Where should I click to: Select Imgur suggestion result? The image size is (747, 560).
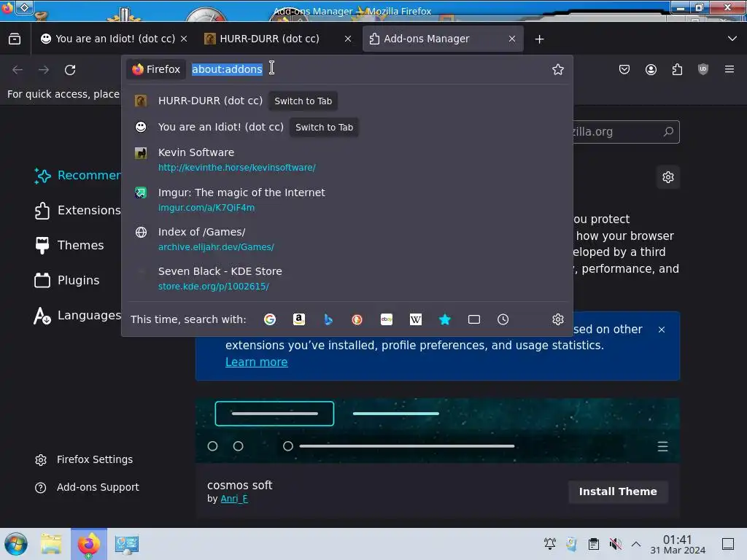(347, 200)
